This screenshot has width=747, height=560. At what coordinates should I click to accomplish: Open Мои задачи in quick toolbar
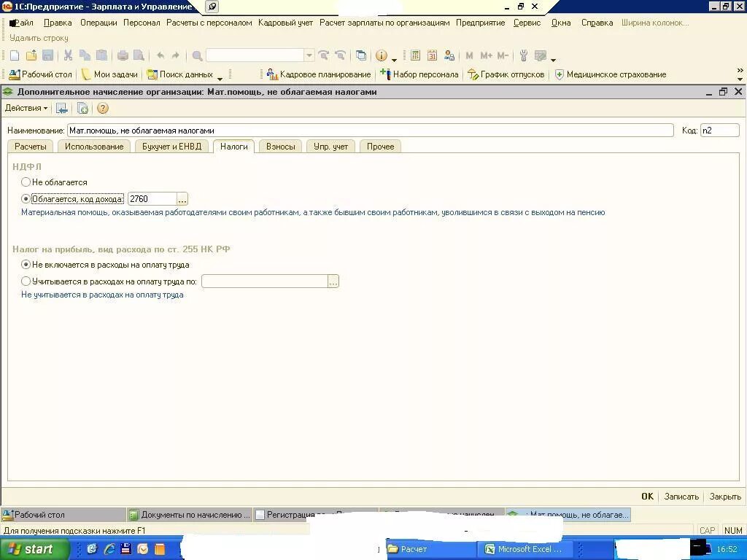tap(109, 74)
